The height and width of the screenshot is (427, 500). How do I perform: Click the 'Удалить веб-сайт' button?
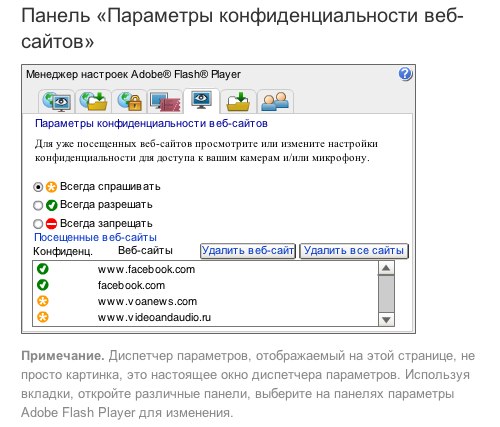click(x=248, y=251)
